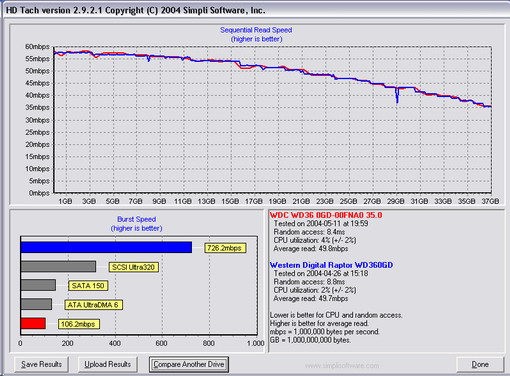Click the gray SATA 150 bar

pos(38,285)
